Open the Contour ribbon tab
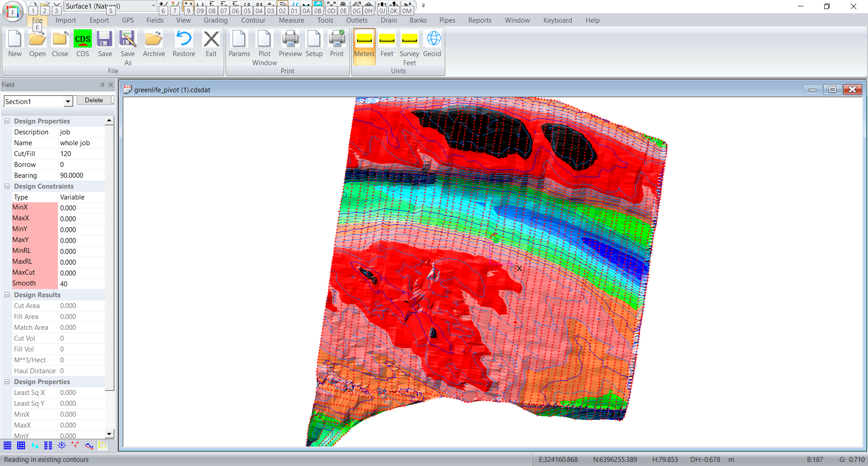The height and width of the screenshot is (466, 868). pos(253,20)
